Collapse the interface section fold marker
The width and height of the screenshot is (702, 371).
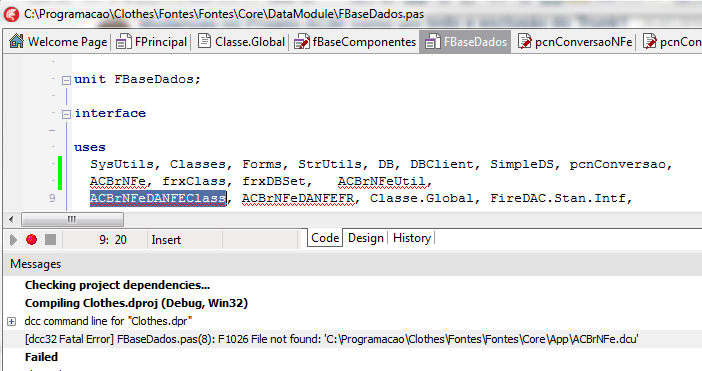pos(66,114)
